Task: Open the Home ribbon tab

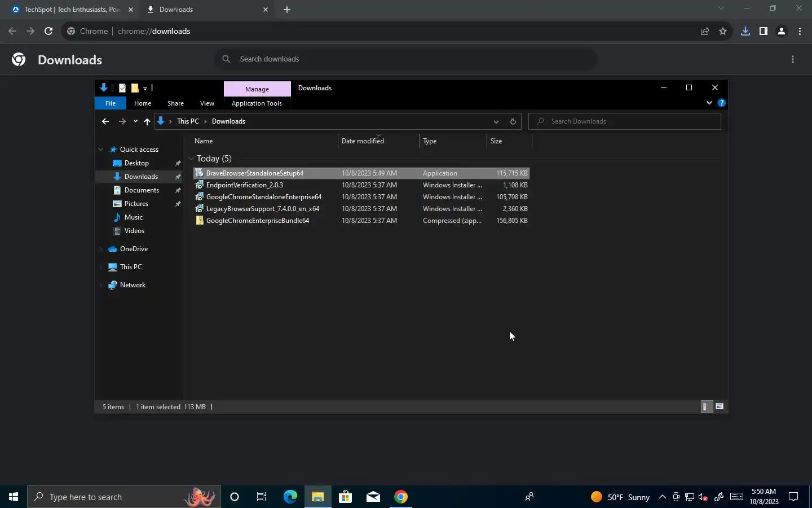Action: 143,103
